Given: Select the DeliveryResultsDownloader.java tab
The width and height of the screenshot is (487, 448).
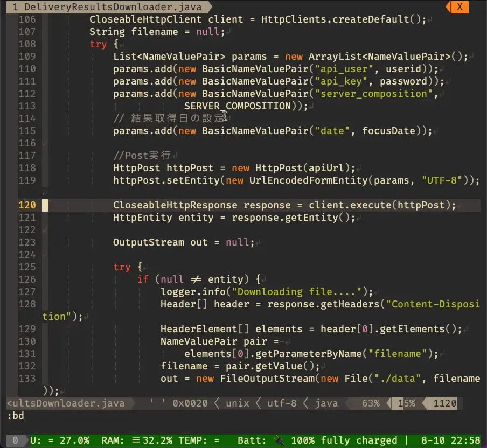Looking at the screenshot, I should tap(105, 7).
